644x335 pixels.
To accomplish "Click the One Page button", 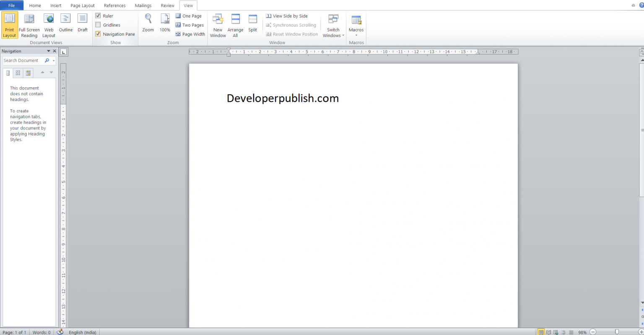I will (x=189, y=16).
